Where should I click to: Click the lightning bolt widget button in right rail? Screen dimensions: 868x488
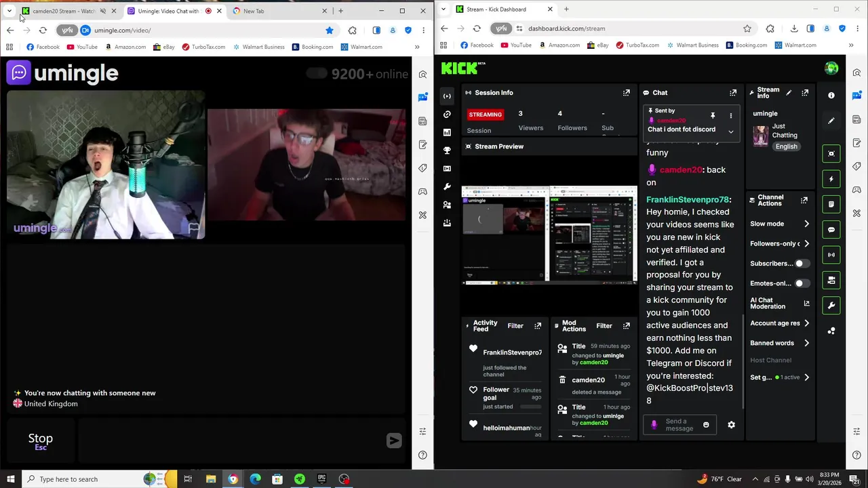click(x=831, y=179)
